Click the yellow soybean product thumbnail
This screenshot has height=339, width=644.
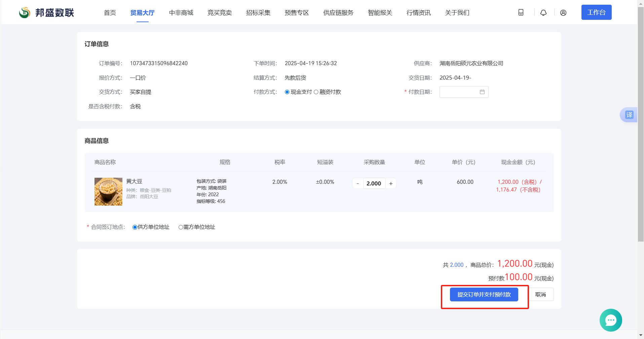coord(108,192)
